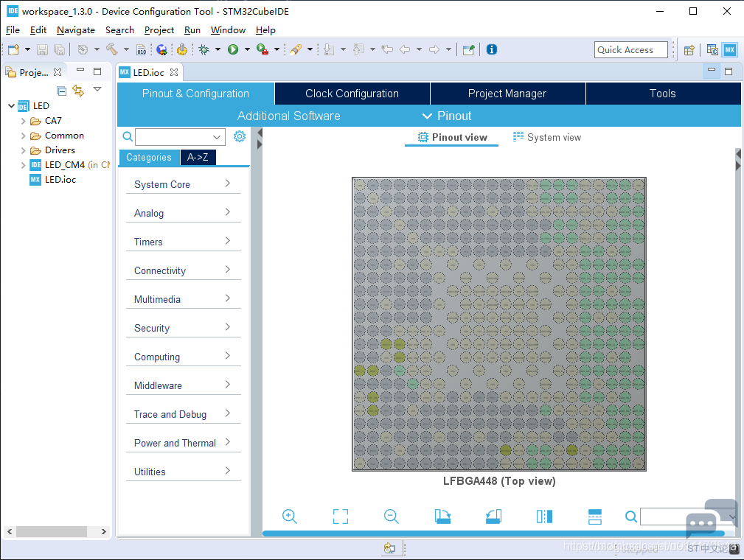Expand the System Core category

[183, 184]
